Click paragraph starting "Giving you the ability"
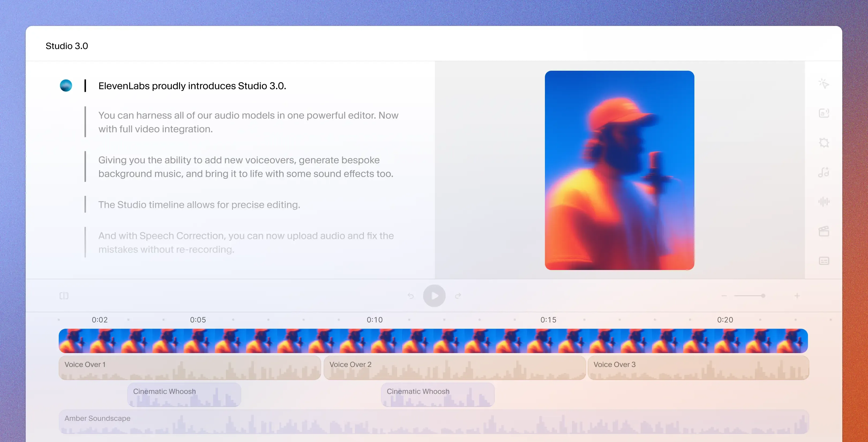 coord(246,167)
